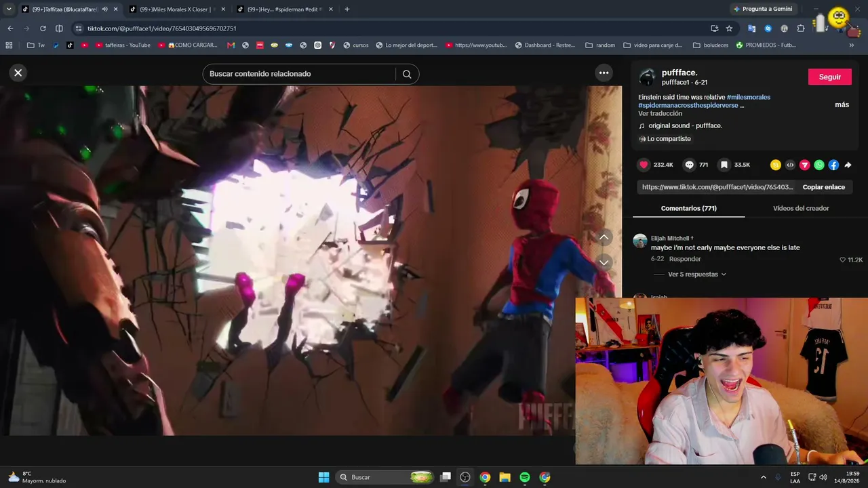Open Elijah Mitchell's profile picture
Screen dimensions: 868x488
point(640,242)
